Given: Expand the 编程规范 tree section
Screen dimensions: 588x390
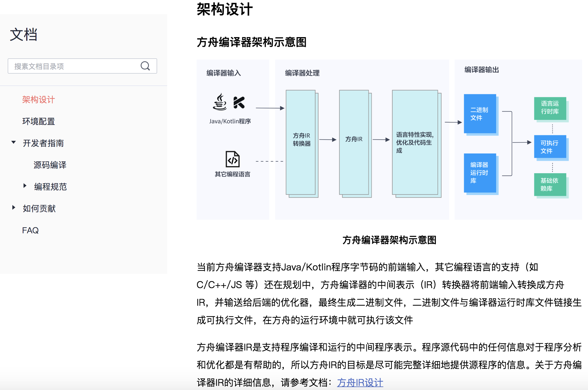Looking at the screenshot, I should pyautogui.click(x=25, y=186).
